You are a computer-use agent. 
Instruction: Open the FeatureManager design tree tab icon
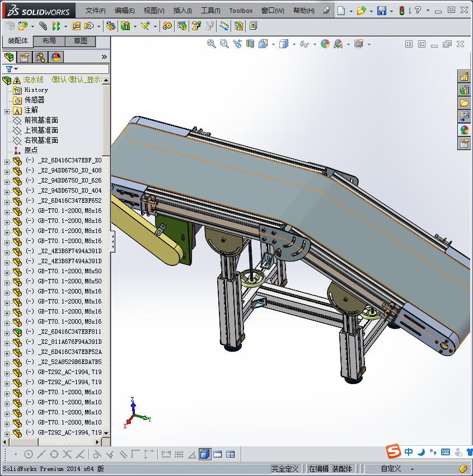coord(9,57)
